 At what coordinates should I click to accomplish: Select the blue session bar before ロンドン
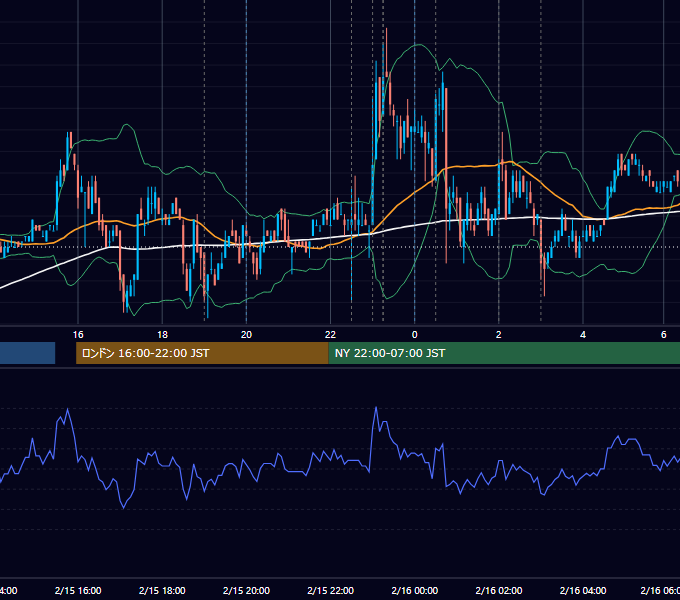27,353
